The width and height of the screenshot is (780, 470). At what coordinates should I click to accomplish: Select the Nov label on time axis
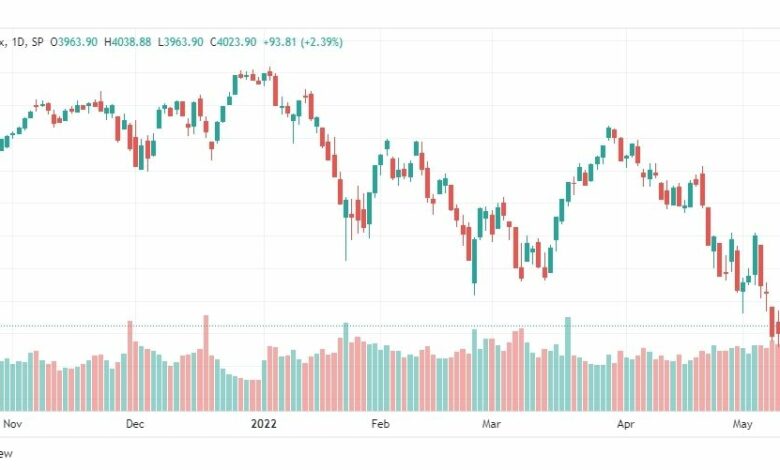12,424
